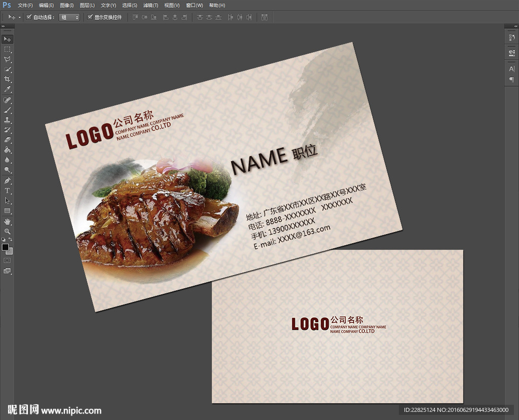Image resolution: width=519 pixels, height=420 pixels.
Task: Select the History Brush tool
Action: coord(7,130)
